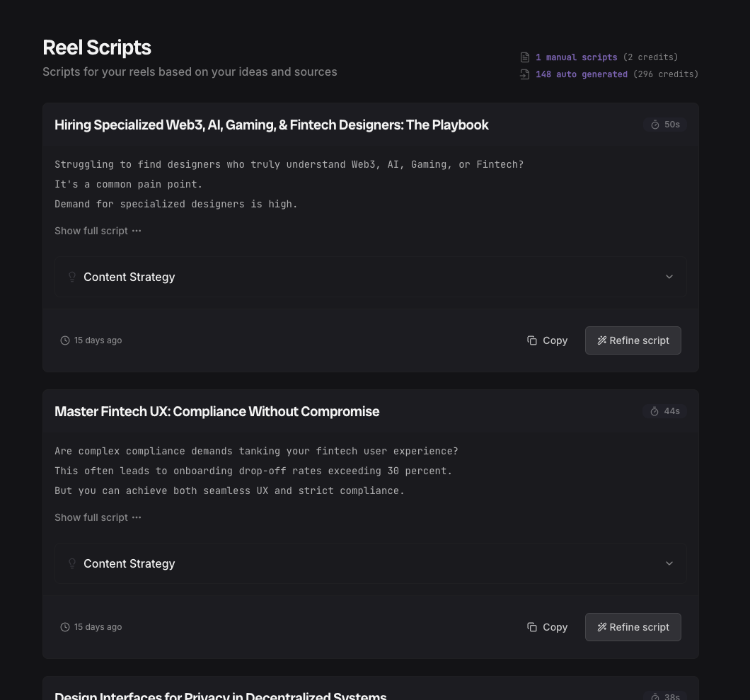The height and width of the screenshot is (700, 750).
Task: Click lightbulb icon in first Content Strategy
Action: point(72,277)
